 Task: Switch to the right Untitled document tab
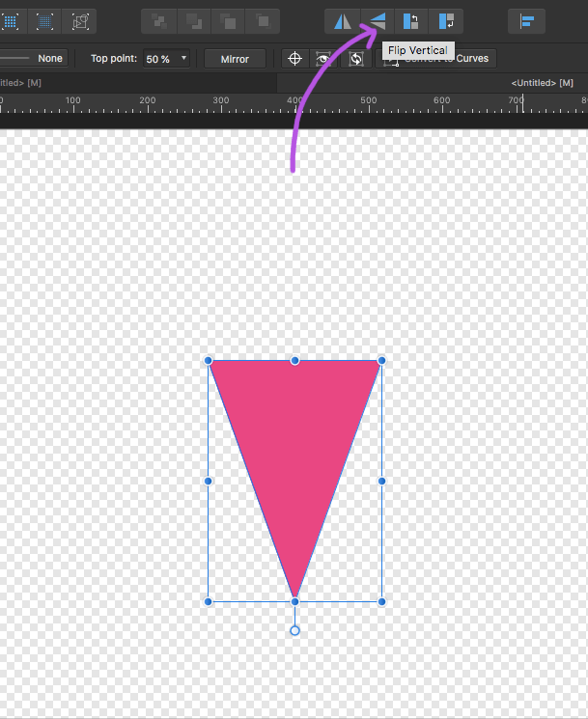[x=546, y=84]
